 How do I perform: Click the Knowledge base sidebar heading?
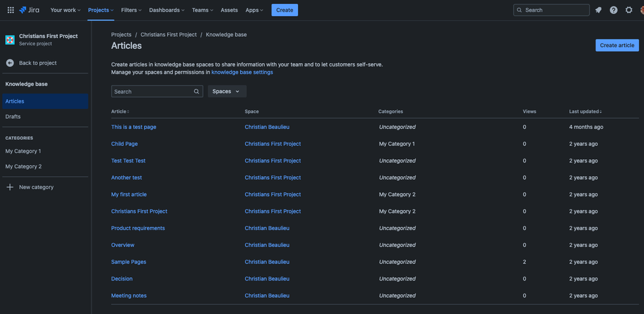pos(26,84)
